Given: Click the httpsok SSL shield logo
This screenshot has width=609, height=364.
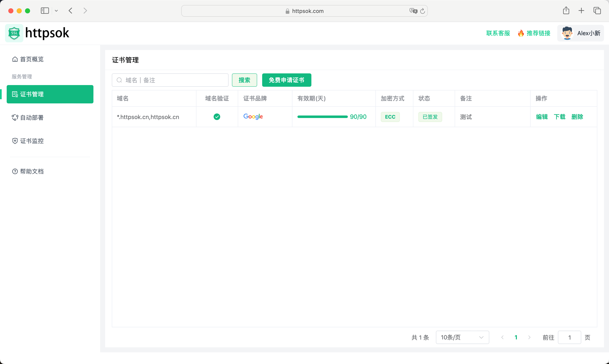Looking at the screenshot, I should tap(14, 33).
